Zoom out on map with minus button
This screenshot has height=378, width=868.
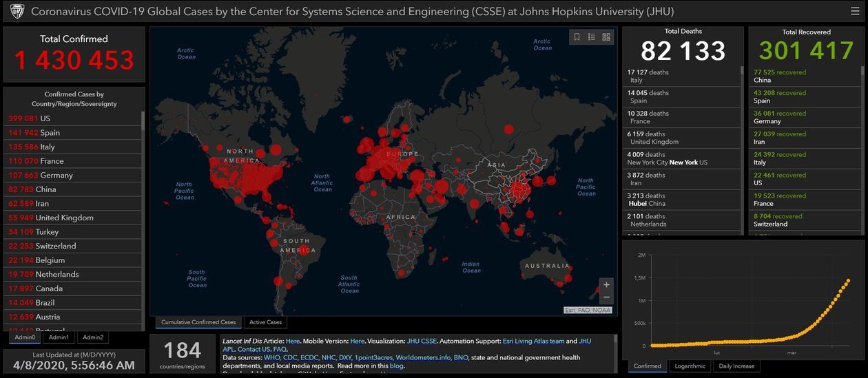coord(606,297)
